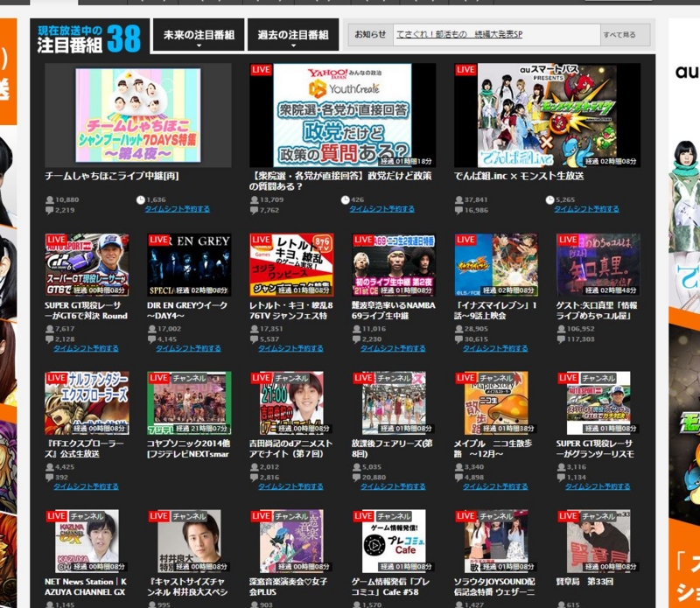Open イナズマイレブン screening thumbnail

pyautogui.click(x=496, y=265)
